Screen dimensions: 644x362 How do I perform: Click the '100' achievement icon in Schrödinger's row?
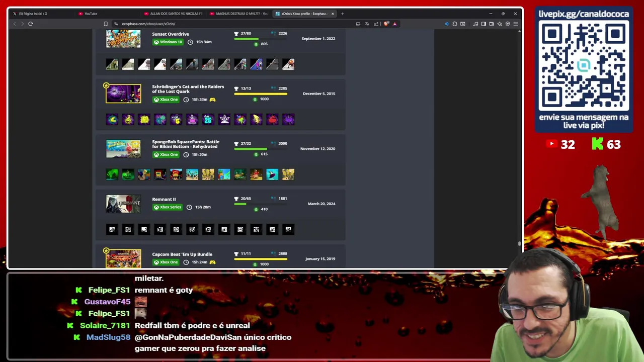(x=192, y=119)
